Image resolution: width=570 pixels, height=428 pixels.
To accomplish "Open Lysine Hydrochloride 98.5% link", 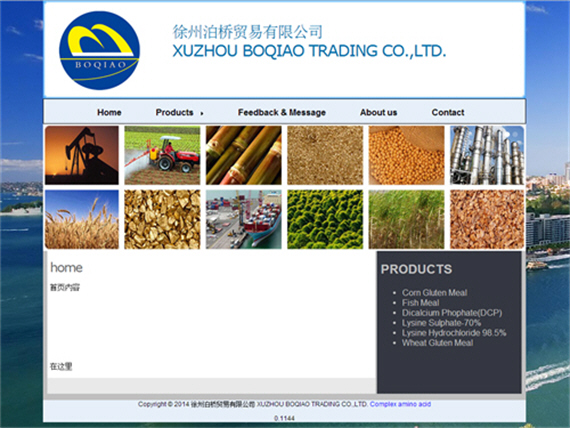I will [454, 333].
